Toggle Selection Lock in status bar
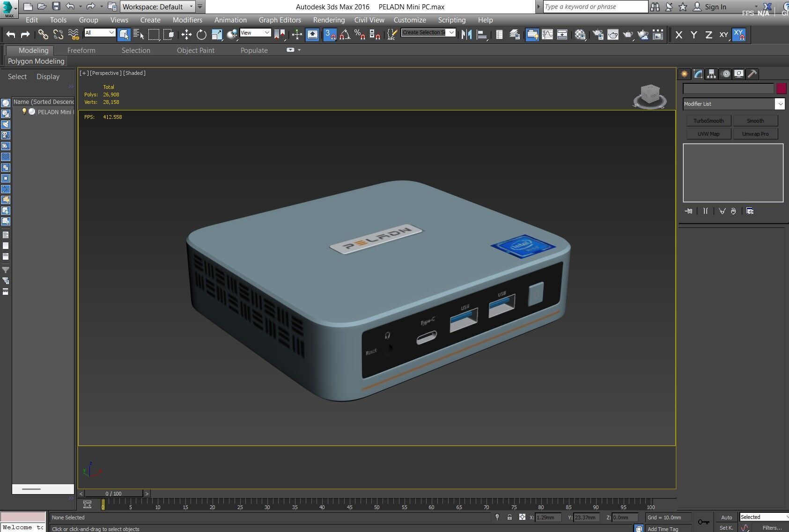Image resolution: width=789 pixels, height=532 pixels. [509, 517]
